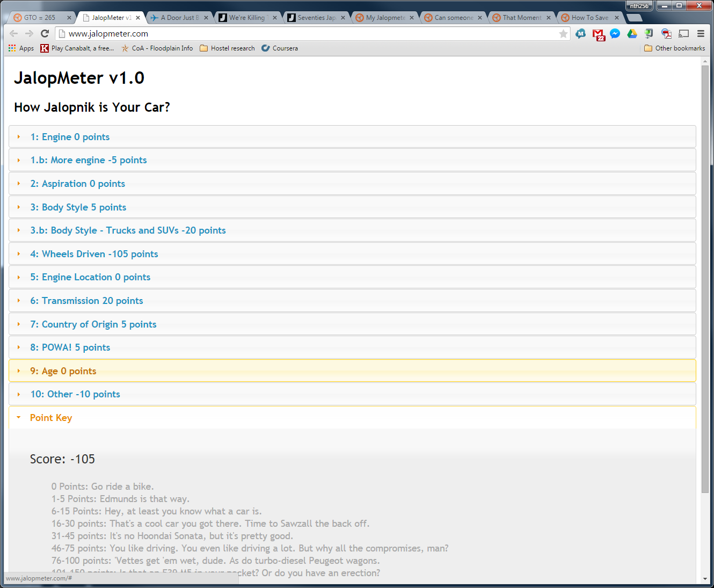Click the 'Score: -105' text

pos(62,459)
